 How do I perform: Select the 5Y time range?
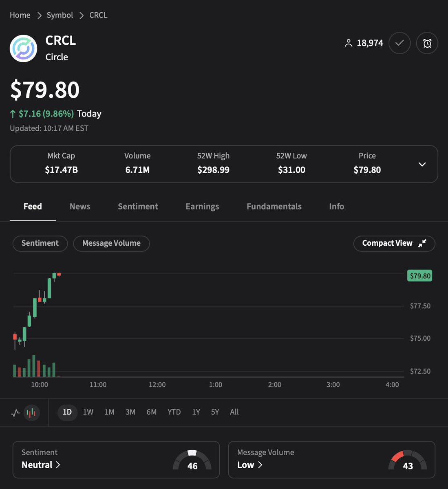coord(215,412)
